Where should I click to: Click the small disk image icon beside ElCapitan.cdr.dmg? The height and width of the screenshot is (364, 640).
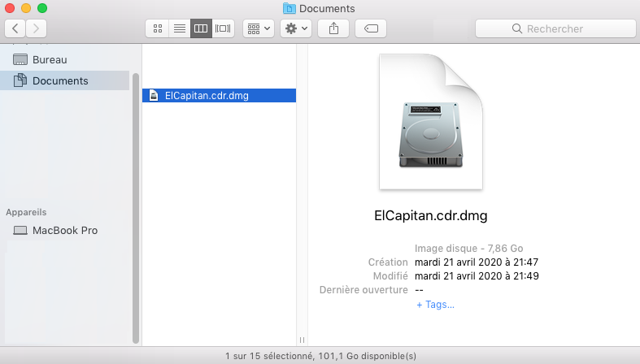tap(154, 95)
